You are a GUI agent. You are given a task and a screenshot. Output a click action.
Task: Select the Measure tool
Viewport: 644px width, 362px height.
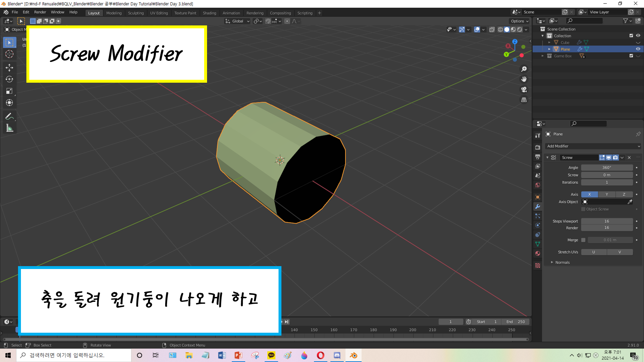(9, 128)
